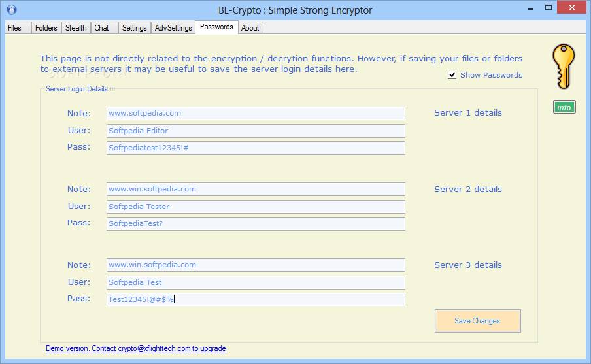The image size is (591, 364).
Task: Click the golden key icon
Action: coord(564,67)
